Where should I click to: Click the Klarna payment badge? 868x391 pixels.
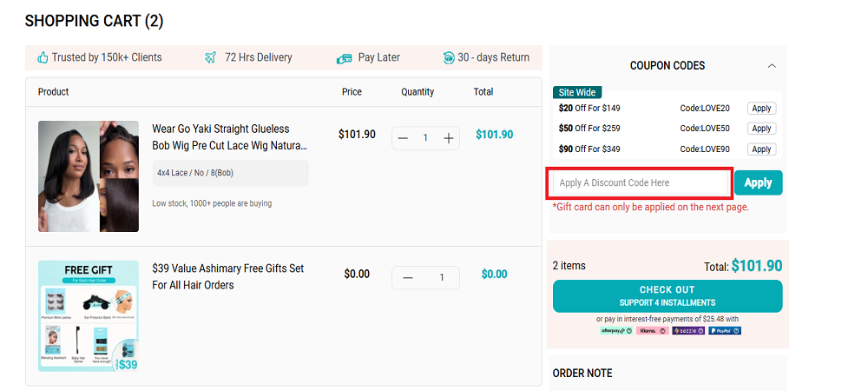(651, 331)
